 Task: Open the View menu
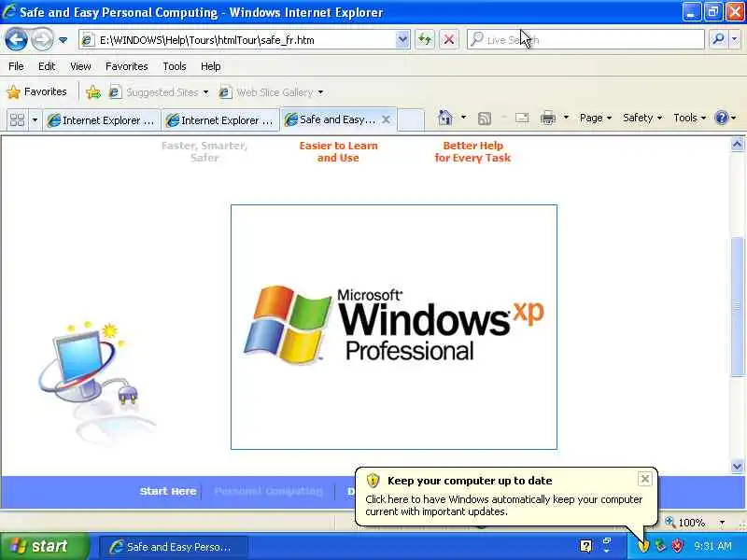[80, 66]
